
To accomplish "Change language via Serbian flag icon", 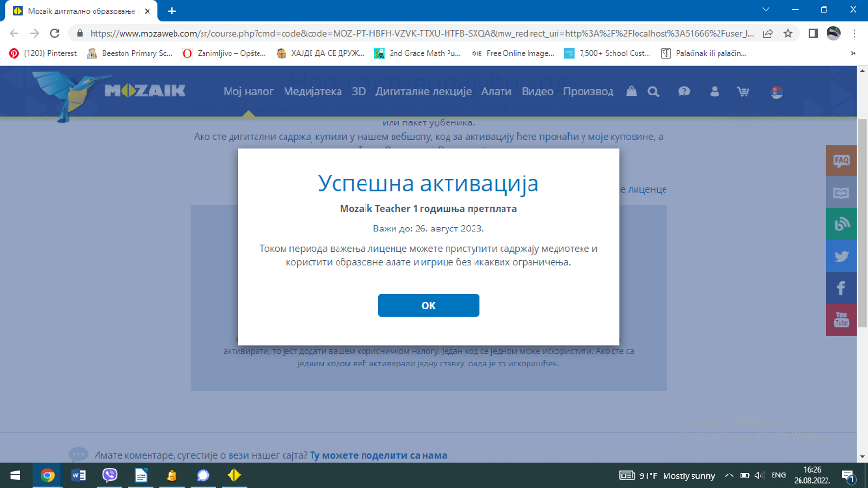I will click(776, 92).
